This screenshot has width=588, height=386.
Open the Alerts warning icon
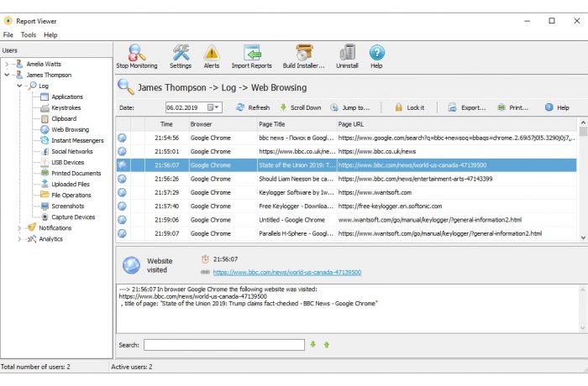(x=212, y=56)
